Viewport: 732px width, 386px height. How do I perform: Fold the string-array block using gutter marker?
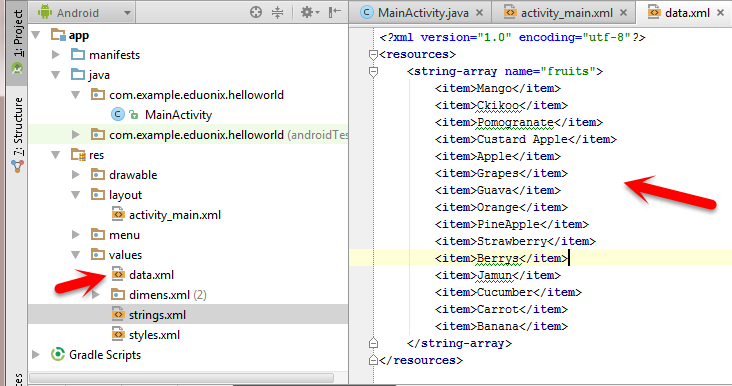coord(373,71)
